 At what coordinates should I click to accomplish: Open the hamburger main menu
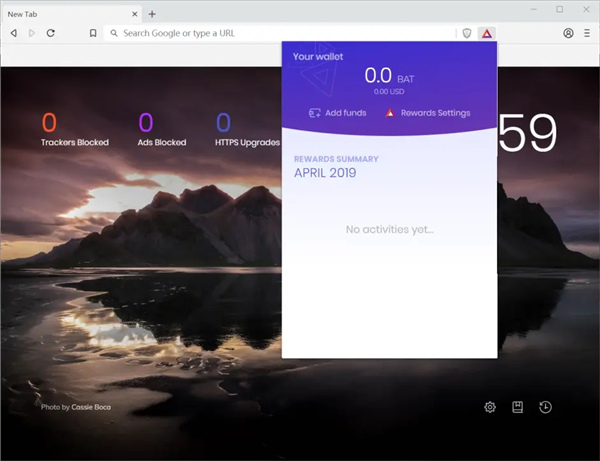[587, 33]
